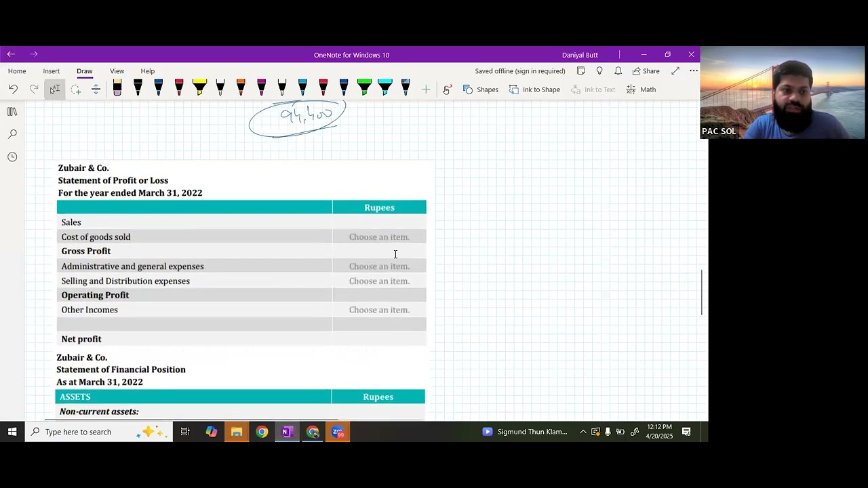Image resolution: width=868 pixels, height=488 pixels.
Task: Open search from left sidebar magnifier
Action: click(12, 134)
